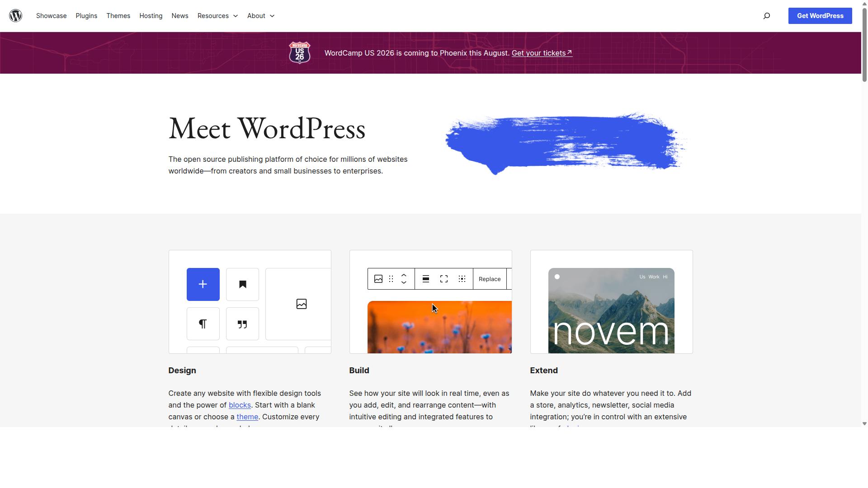Open the blocks link in Design text
This screenshot has height=488, width=868.
pos(240,405)
